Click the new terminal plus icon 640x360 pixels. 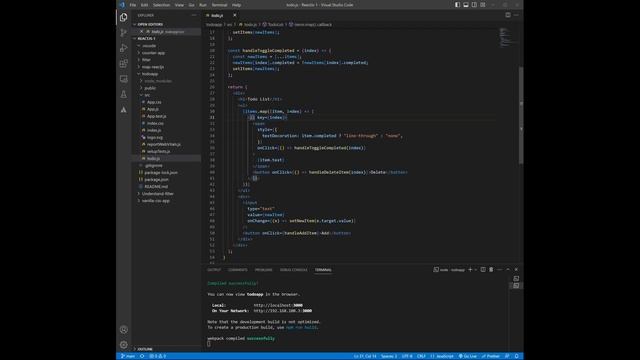(470, 270)
